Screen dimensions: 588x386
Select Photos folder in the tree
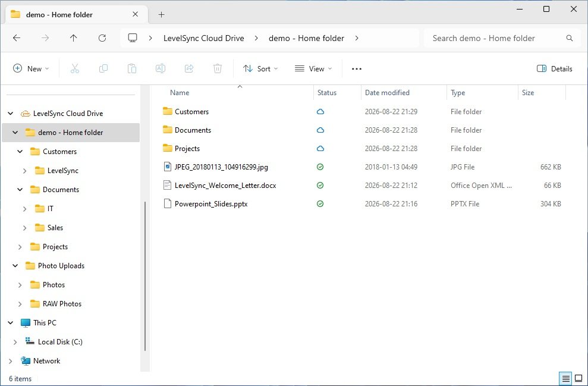54,285
